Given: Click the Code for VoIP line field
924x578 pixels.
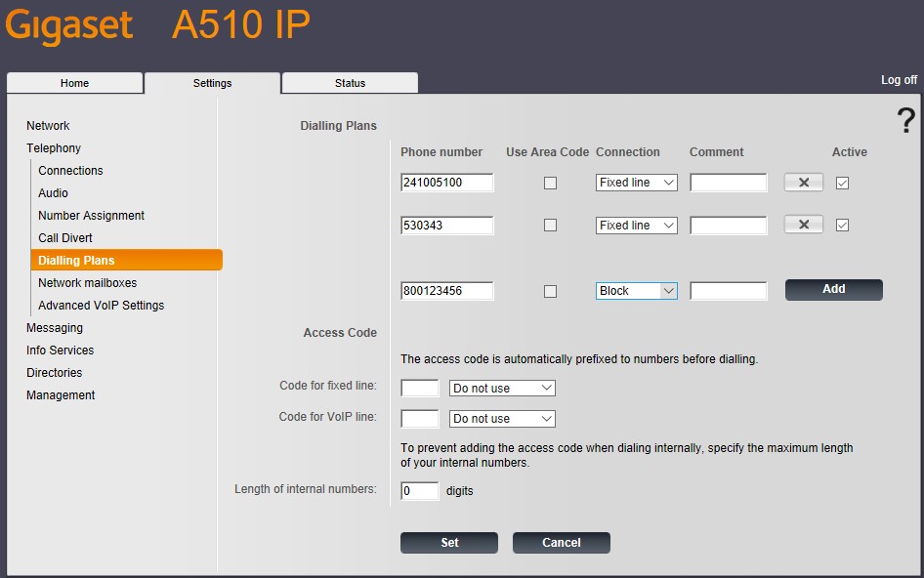Looking at the screenshot, I should click(420, 419).
